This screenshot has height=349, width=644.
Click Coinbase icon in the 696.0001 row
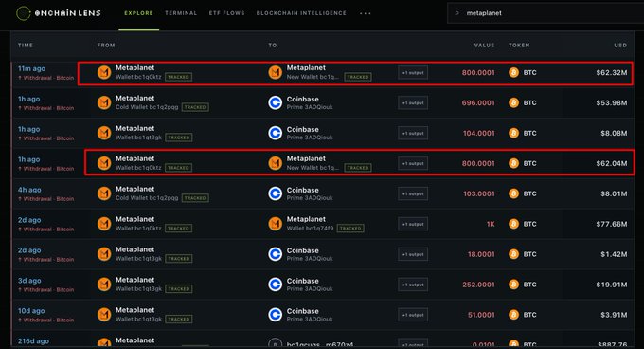[276, 102]
